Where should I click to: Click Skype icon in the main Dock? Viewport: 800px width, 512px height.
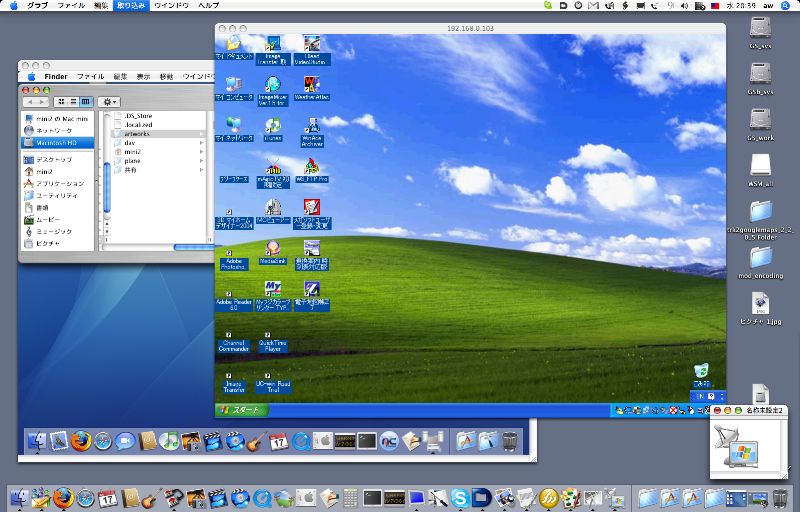460,498
